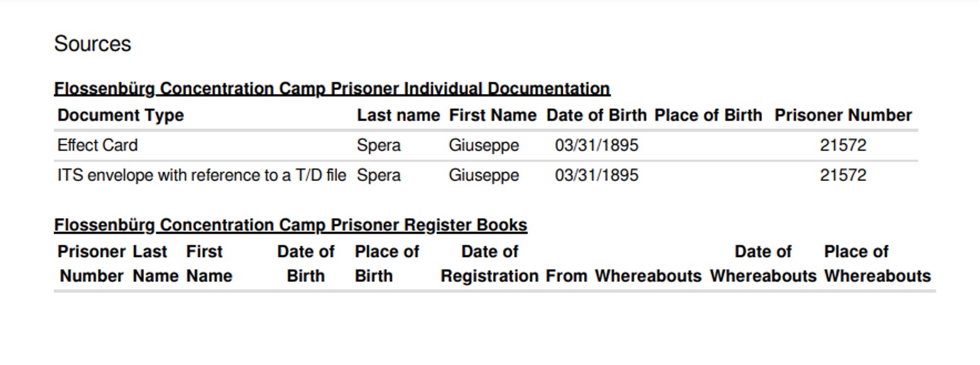Viewport: 980px width, 365px height.
Task: Click the Document Type column header
Action: tap(121, 116)
